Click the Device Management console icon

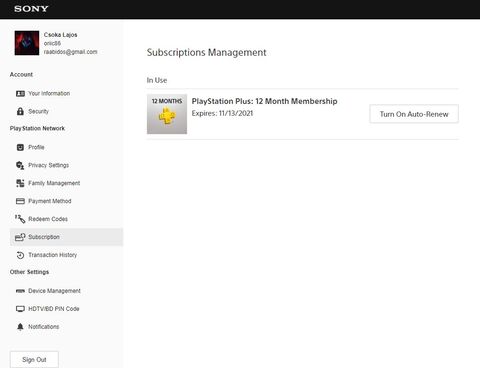(20, 291)
